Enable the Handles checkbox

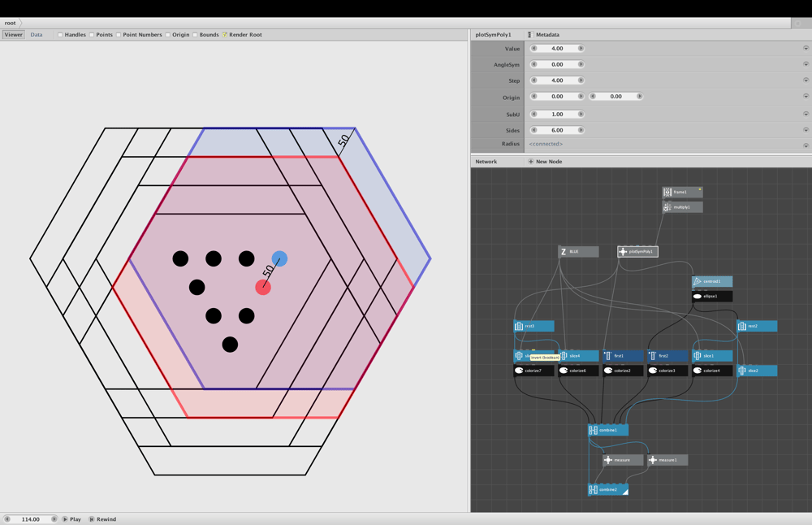pos(60,35)
